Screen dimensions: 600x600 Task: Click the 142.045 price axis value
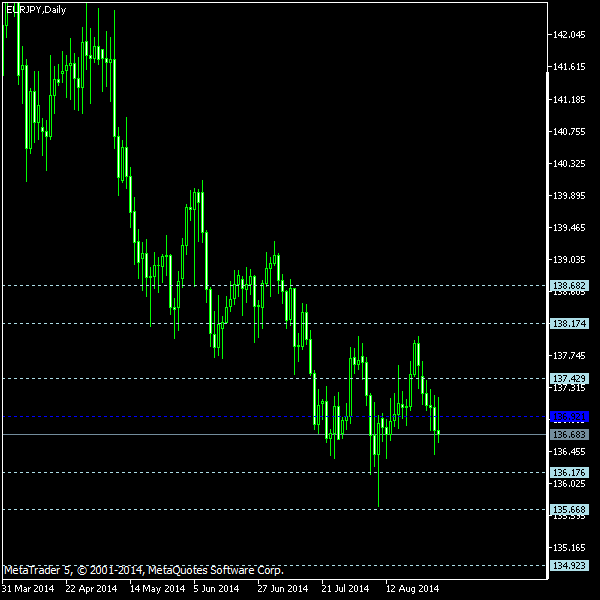[x=569, y=35]
